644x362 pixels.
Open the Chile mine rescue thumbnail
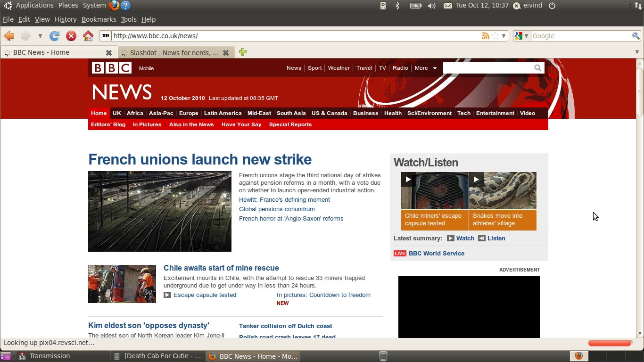122,284
